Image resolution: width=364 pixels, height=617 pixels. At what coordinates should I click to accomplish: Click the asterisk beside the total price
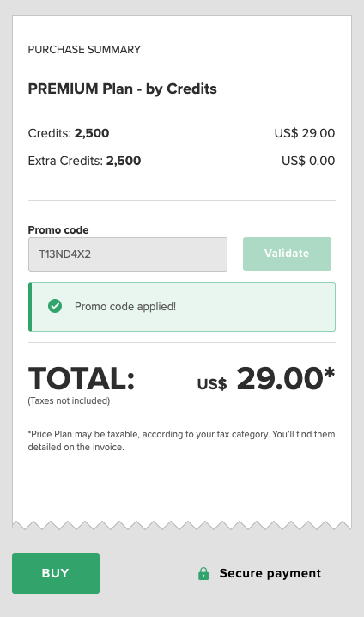pos(330,373)
